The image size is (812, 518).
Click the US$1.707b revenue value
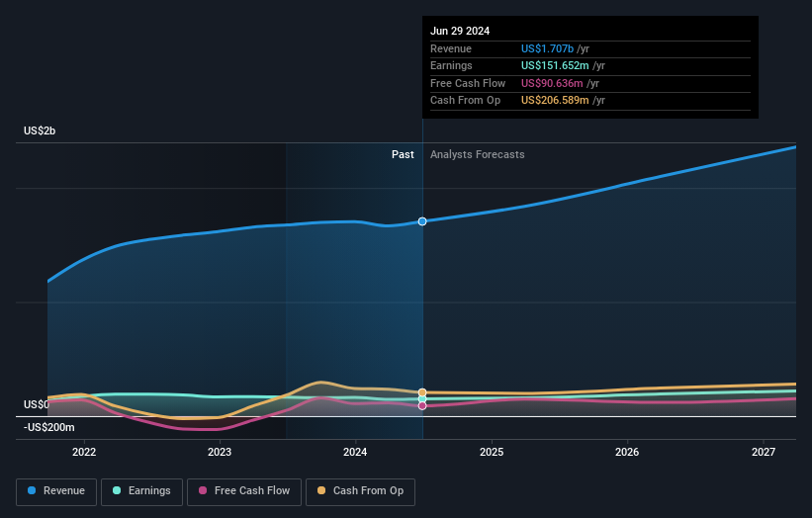(547, 48)
